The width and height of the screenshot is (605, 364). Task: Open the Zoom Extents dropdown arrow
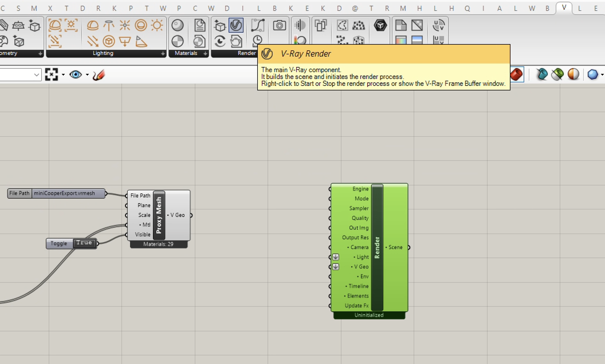tap(63, 75)
